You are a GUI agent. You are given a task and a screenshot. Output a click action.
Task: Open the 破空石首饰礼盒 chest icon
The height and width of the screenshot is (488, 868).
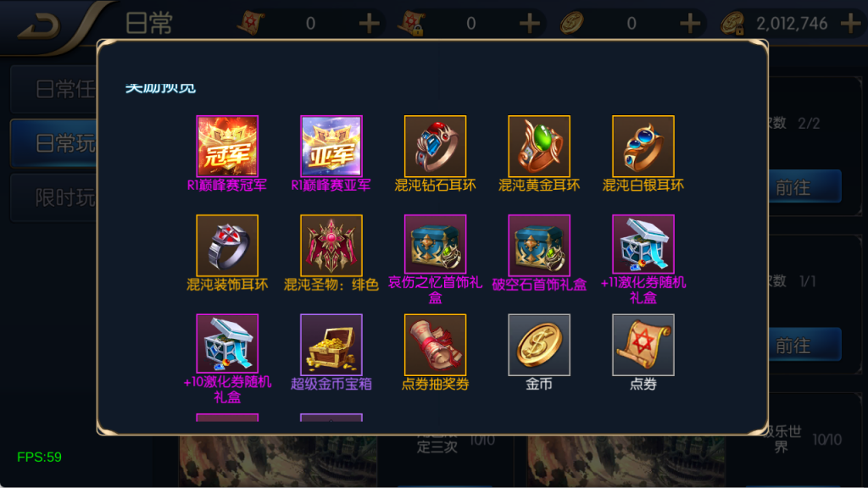[539, 245]
